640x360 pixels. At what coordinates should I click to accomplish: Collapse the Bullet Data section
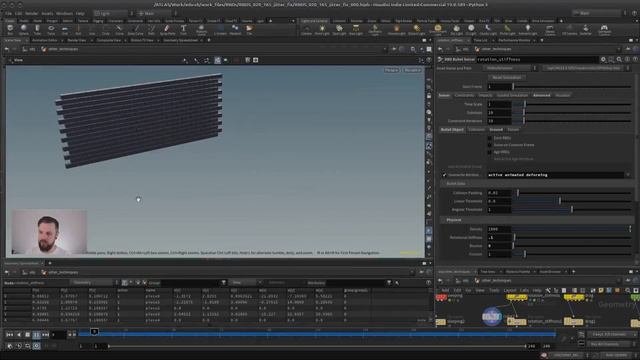[456, 184]
